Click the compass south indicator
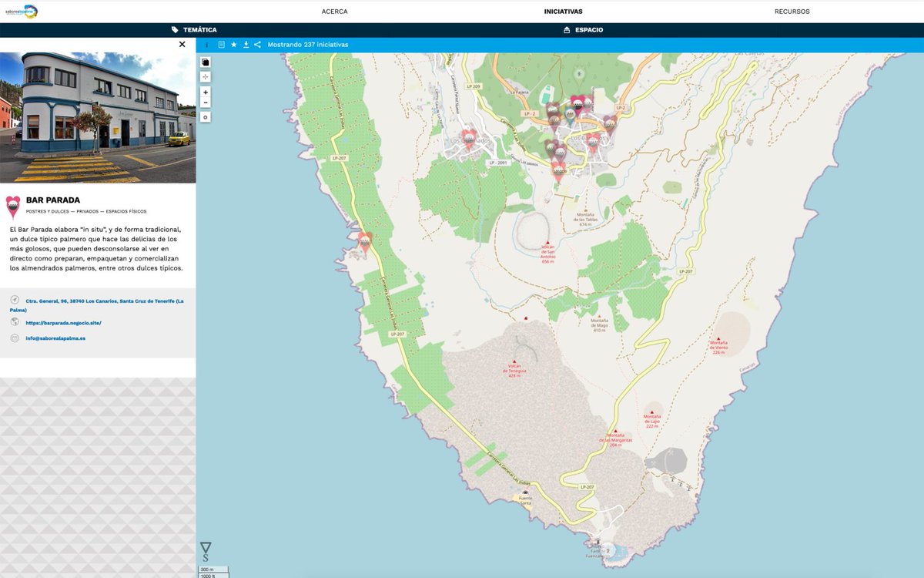Viewport: 924px width, 578px height. [206, 552]
